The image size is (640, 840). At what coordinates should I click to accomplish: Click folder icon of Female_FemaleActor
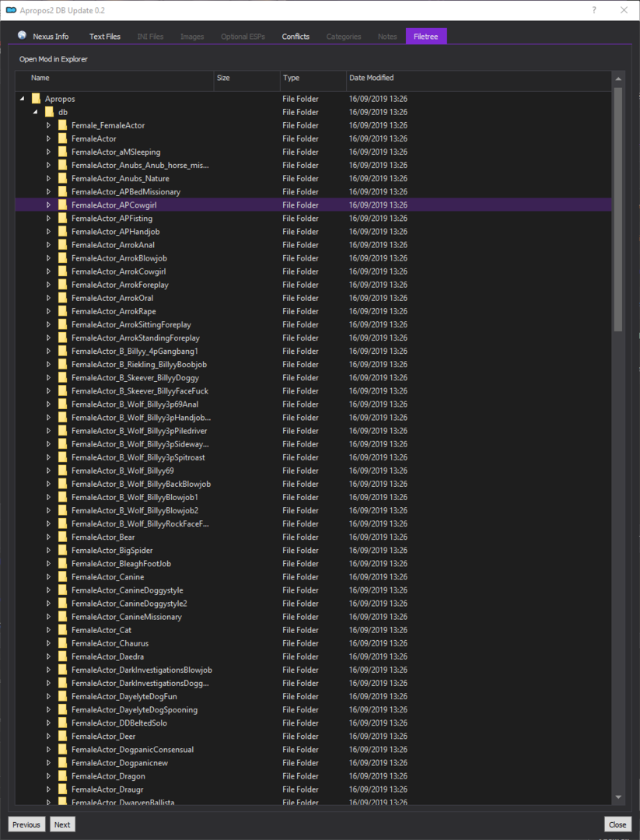[x=62, y=125]
